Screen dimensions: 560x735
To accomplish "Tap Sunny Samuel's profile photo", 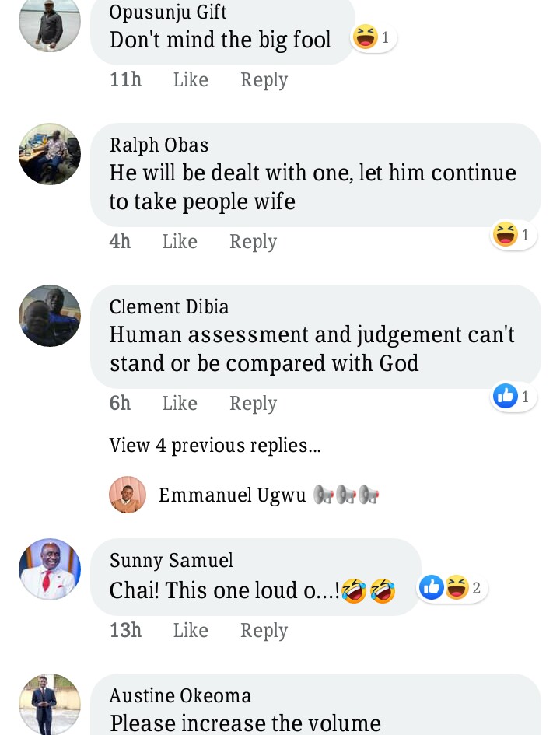I will [50, 569].
